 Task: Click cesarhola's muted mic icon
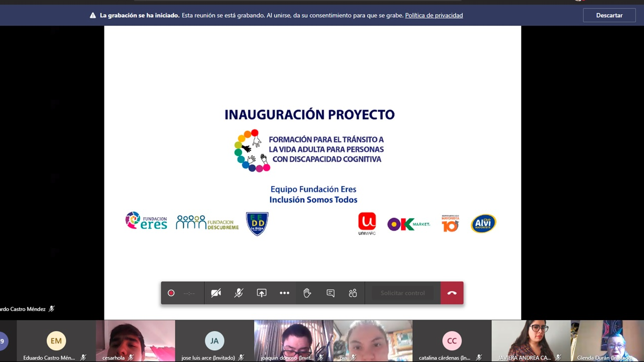coord(131,358)
